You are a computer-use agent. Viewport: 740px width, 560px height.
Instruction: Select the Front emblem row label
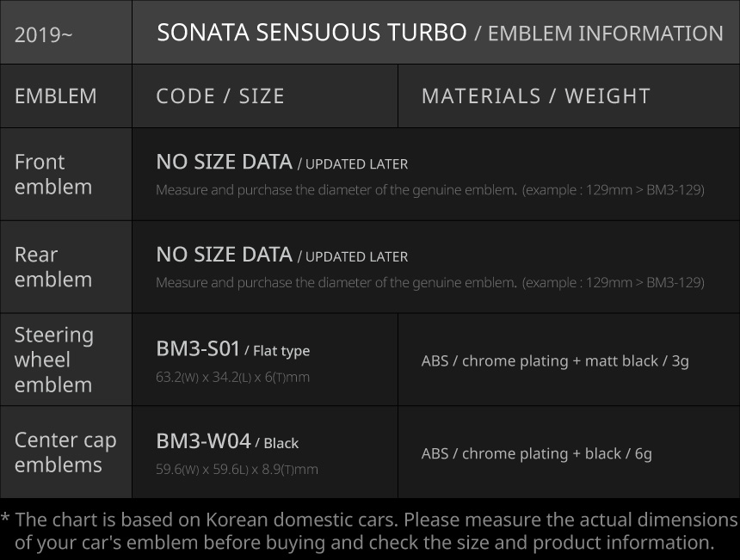pyautogui.click(x=53, y=175)
